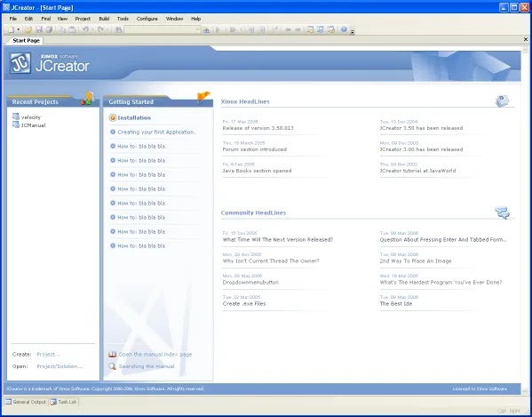Click Open the manual index page
The width and height of the screenshot is (532, 417).
tap(155, 354)
